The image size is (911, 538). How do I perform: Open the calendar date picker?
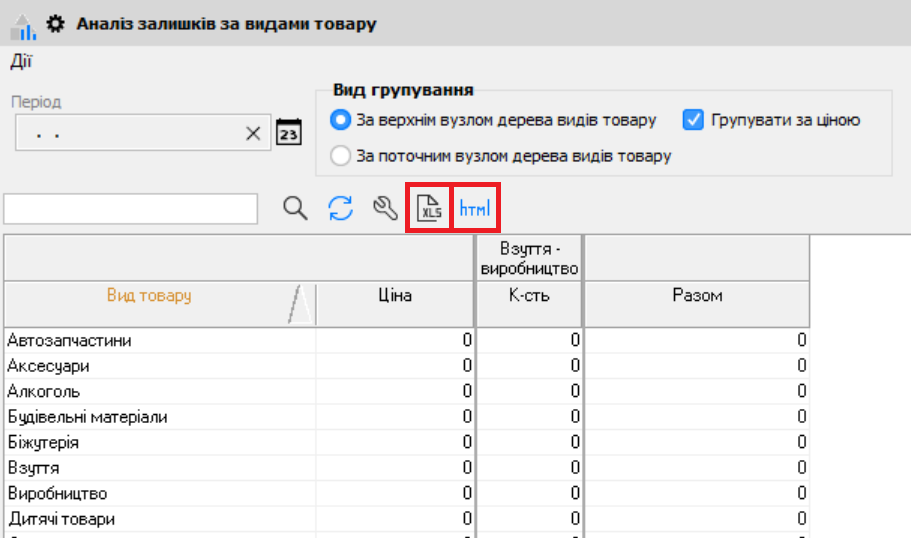(x=289, y=132)
